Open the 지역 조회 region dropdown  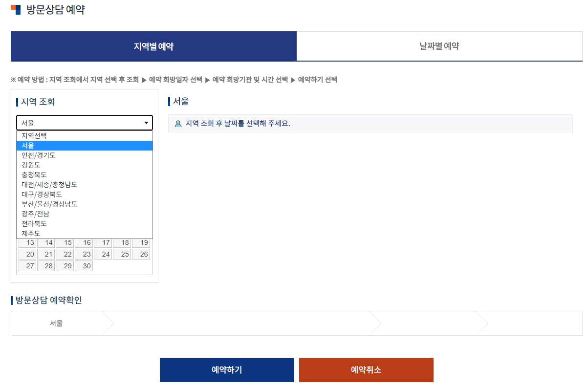tap(85, 123)
